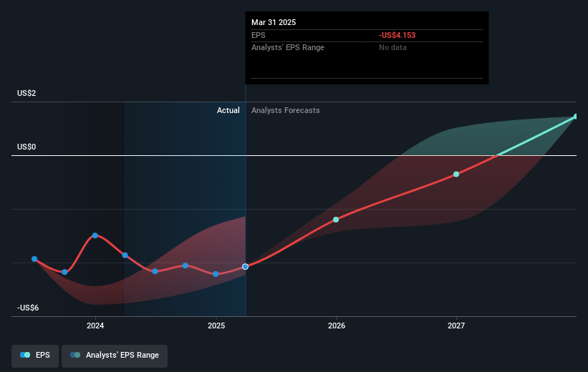588x372 pixels.
Task: Click the 2026 forecast EPS data point
Action: tap(336, 220)
